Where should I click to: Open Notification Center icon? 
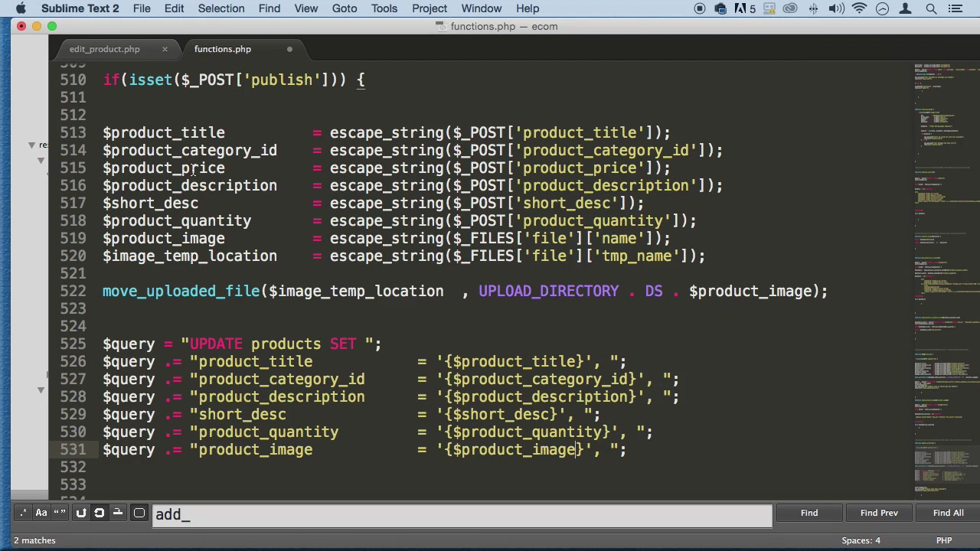955,8
